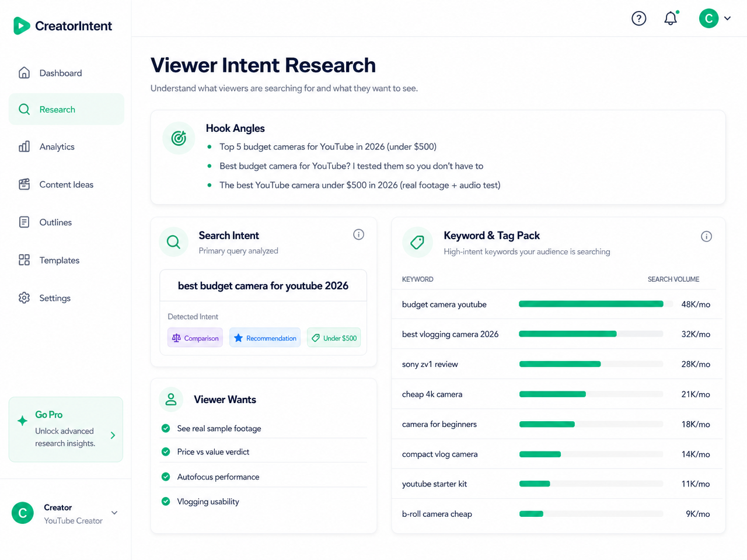
Task: Click the Dashboard home icon
Action: (x=24, y=73)
